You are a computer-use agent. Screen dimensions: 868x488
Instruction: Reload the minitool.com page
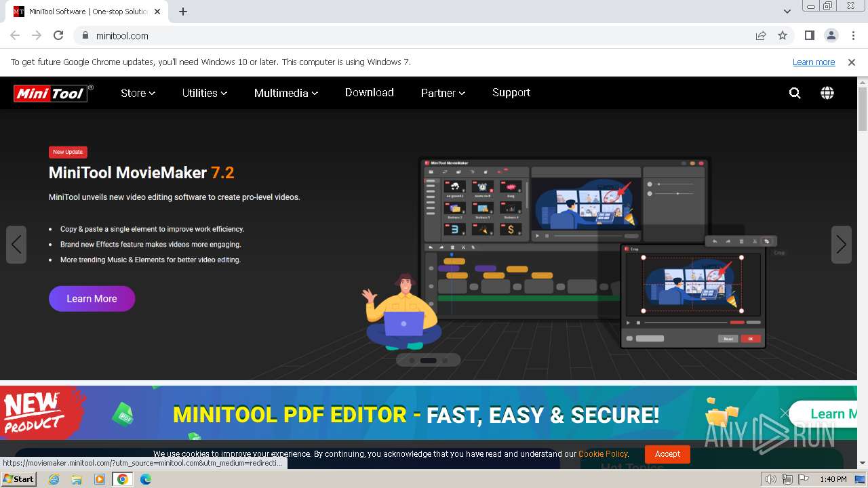coord(58,35)
